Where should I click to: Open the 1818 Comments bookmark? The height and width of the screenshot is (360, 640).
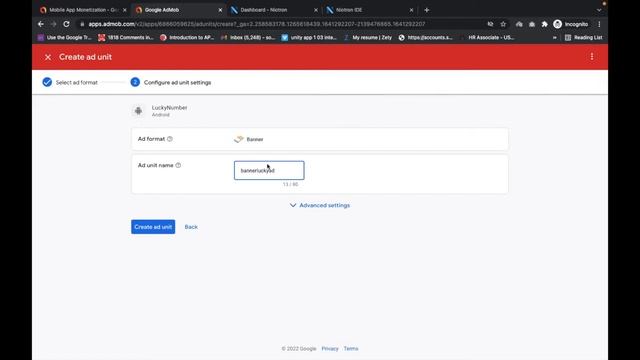[126, 38]
